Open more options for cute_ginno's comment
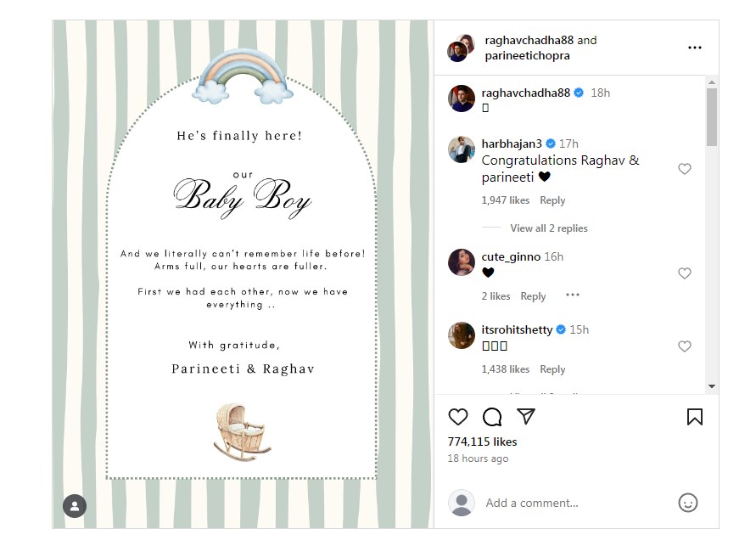Viewport: 756px width, 557px height. 573,295
